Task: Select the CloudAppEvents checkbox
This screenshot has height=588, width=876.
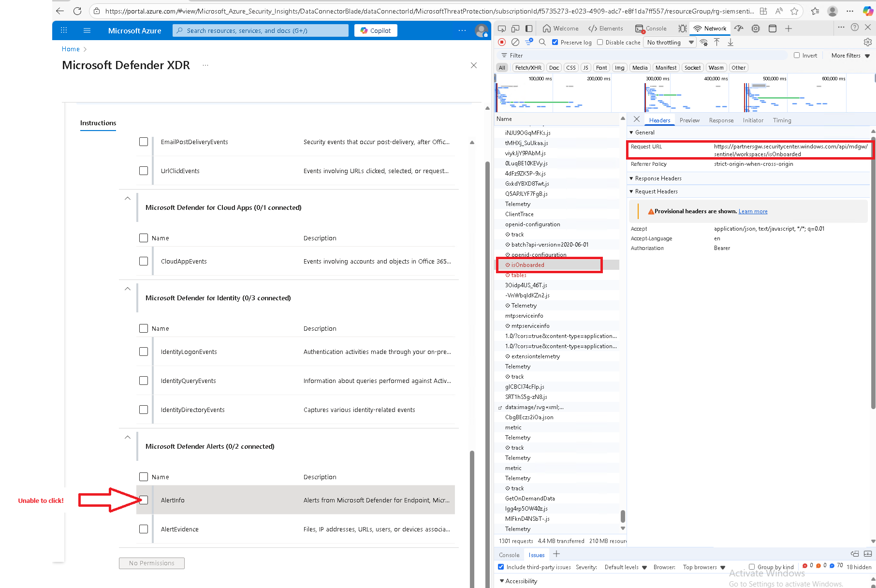Action: (144, 261)
